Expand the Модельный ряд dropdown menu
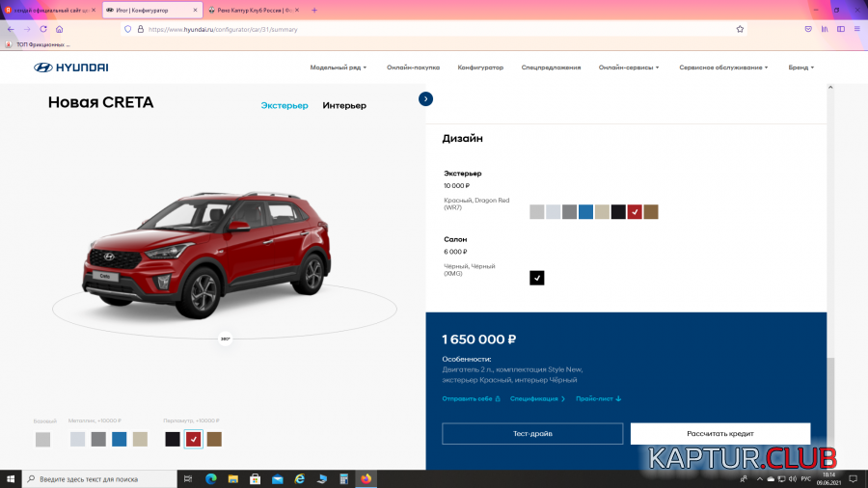This screenshot has height=488, width=868. coord(339,68)
